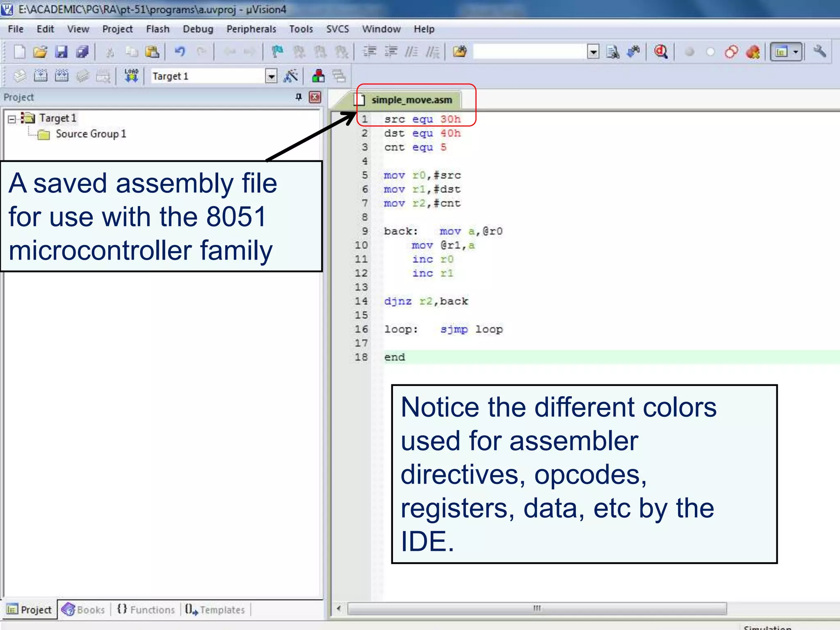Viewport: 840px width, 630px height.
Task: Click the Undo arrow icon
Action: [x=180, y=52]
